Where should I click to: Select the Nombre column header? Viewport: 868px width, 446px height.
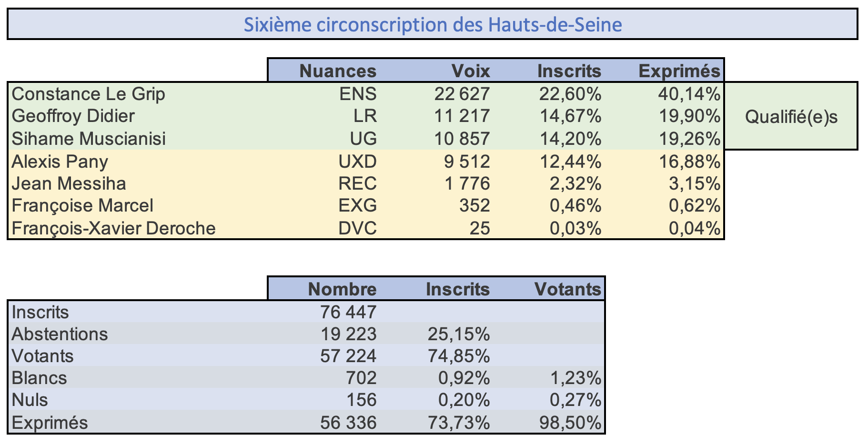(342, 289)
